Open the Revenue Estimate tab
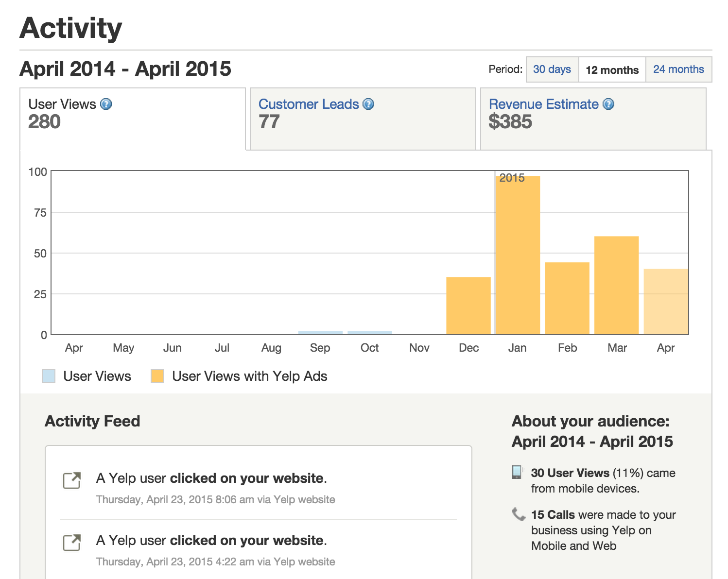The image size is (728, 579). pyautogui.click(x=593, y=119)
